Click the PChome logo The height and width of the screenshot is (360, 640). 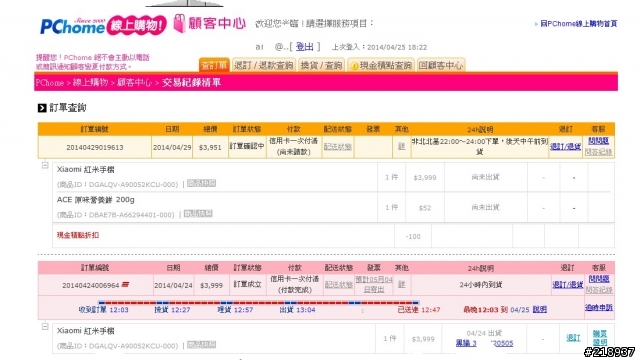pos(73,26)
